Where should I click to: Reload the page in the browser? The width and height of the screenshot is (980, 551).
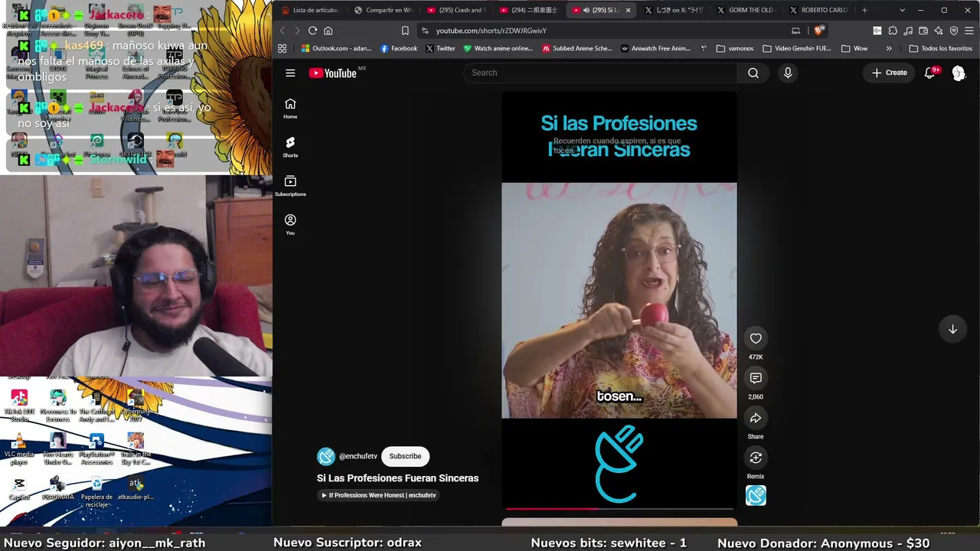[x=312, y=31]
